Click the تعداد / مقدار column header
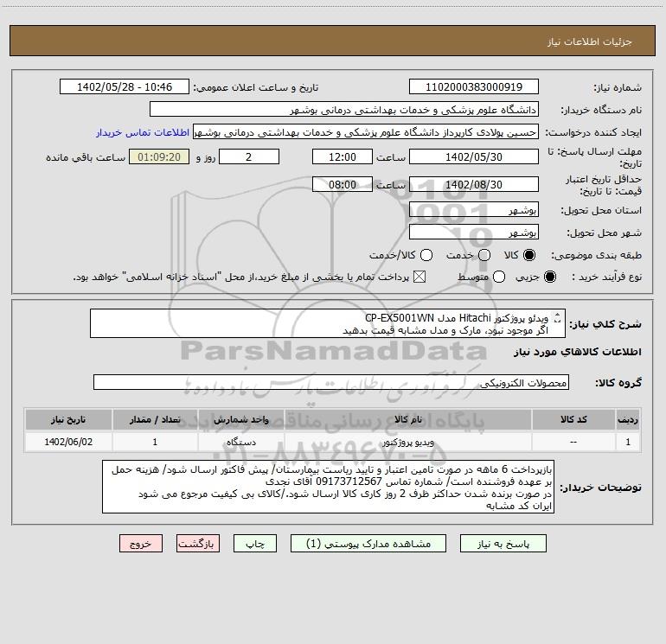Screen dimensions: 666x644 pos(155,419)
